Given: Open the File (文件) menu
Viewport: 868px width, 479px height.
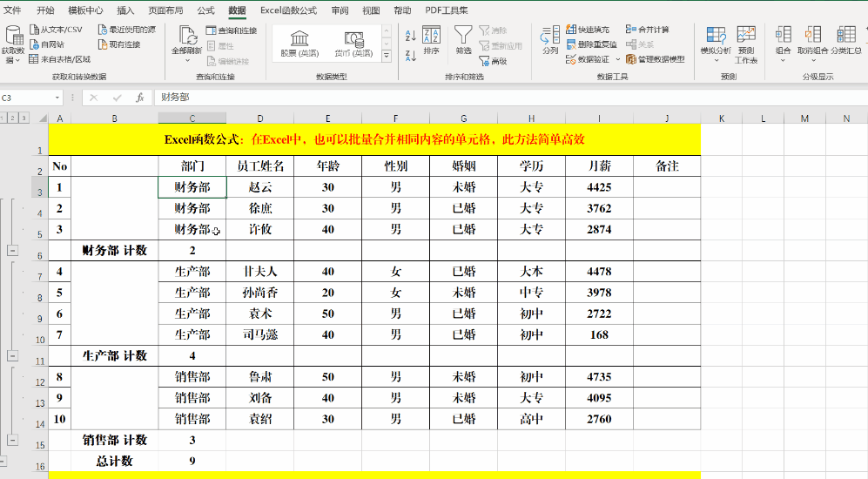Looking at the screenshot, I should click(x=12, y=10).
